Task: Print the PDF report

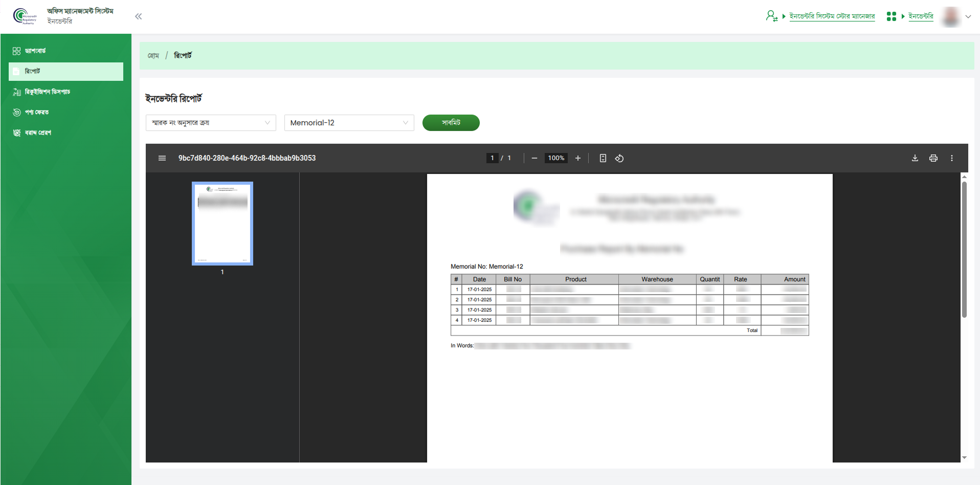Action: 933,158
